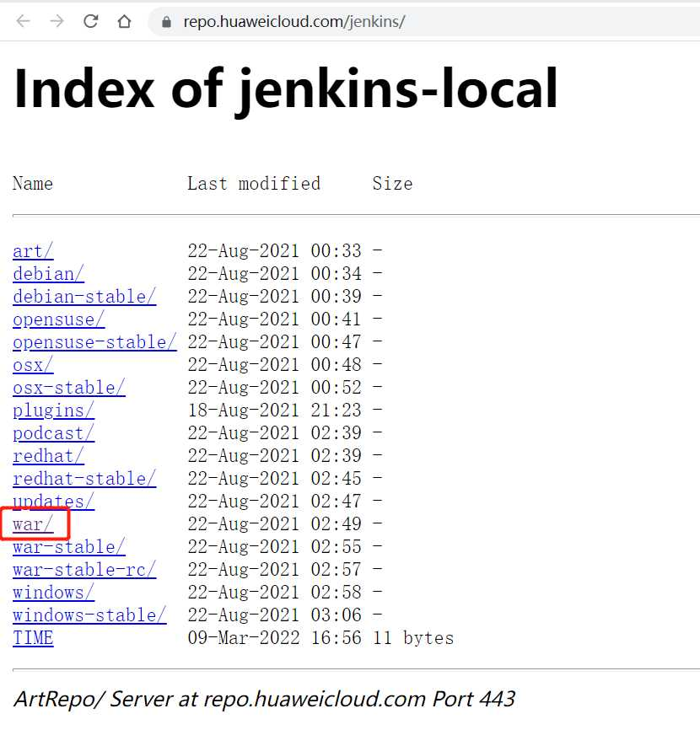Viewport: 700px width, 746px height.
Task: Open the podcast/ directory link
Action: (53, 433)
